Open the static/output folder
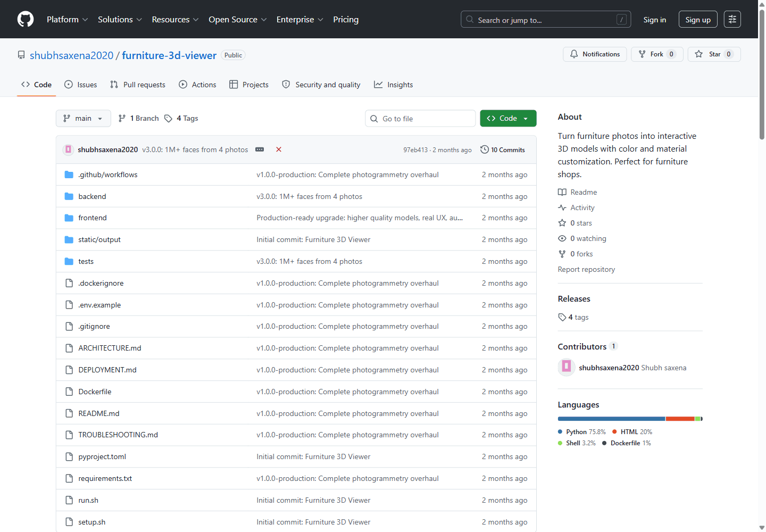 [x=99, y=239]
